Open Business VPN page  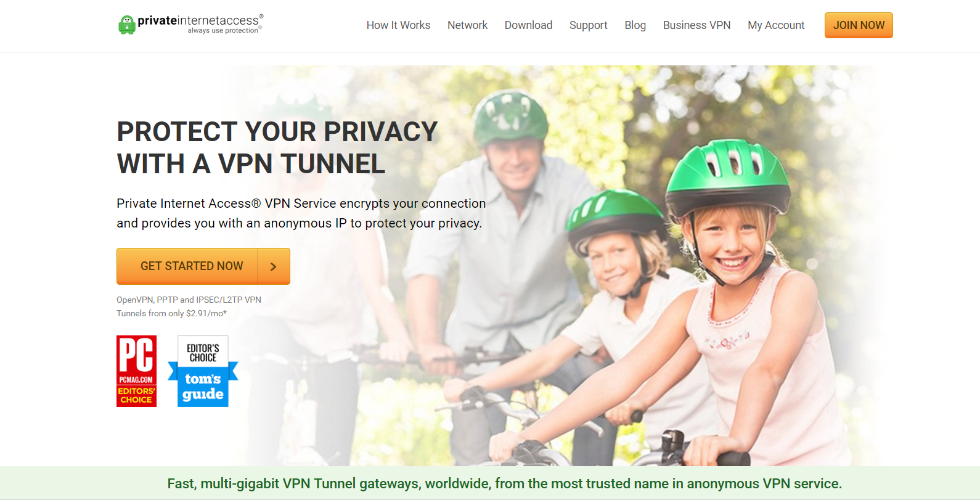(696, 25)
